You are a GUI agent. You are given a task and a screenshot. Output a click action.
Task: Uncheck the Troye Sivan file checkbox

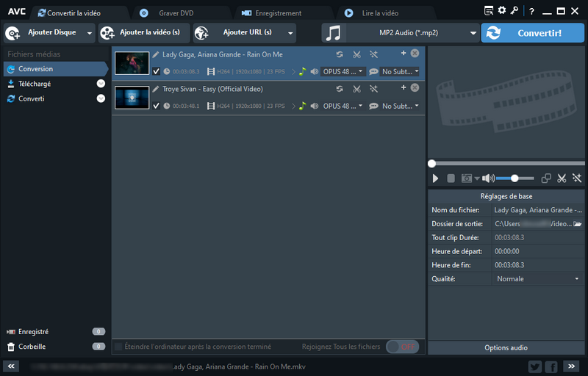coord(157,106)
